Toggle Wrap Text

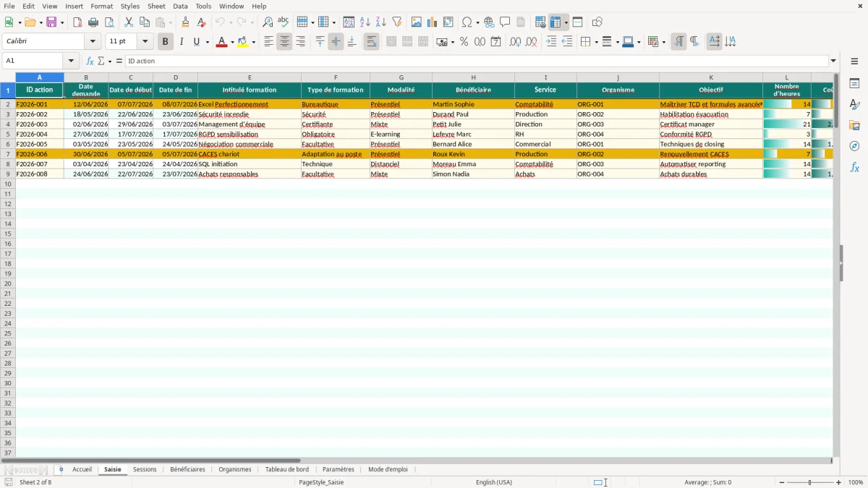tap(372, 42)
